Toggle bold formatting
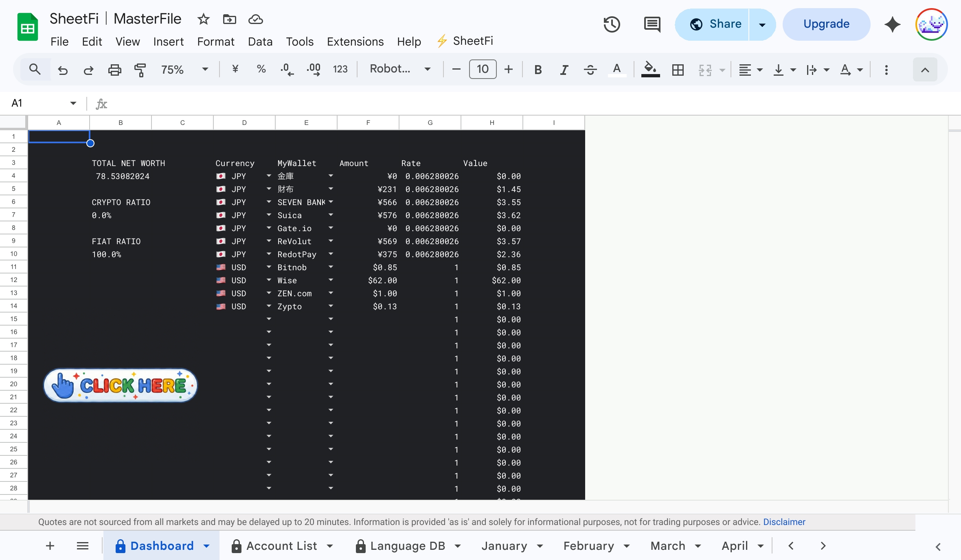The height and width of the screenshot is (560, 961). point(538,70)
